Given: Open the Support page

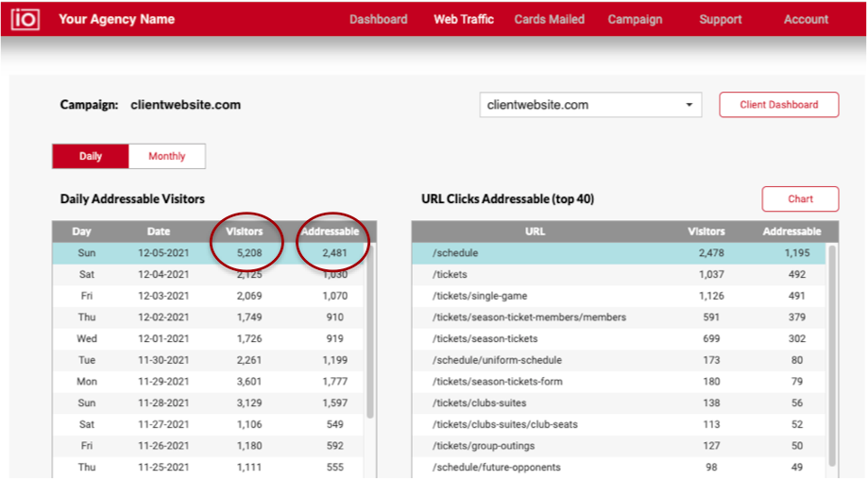Looking at the screenshot, I should tap(720, 19).
